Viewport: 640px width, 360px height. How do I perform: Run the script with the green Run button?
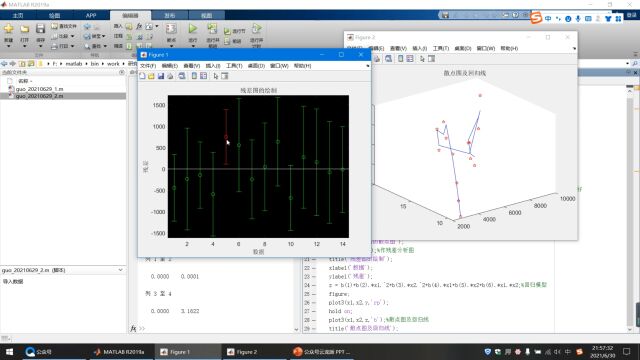(x=193, y=29)
